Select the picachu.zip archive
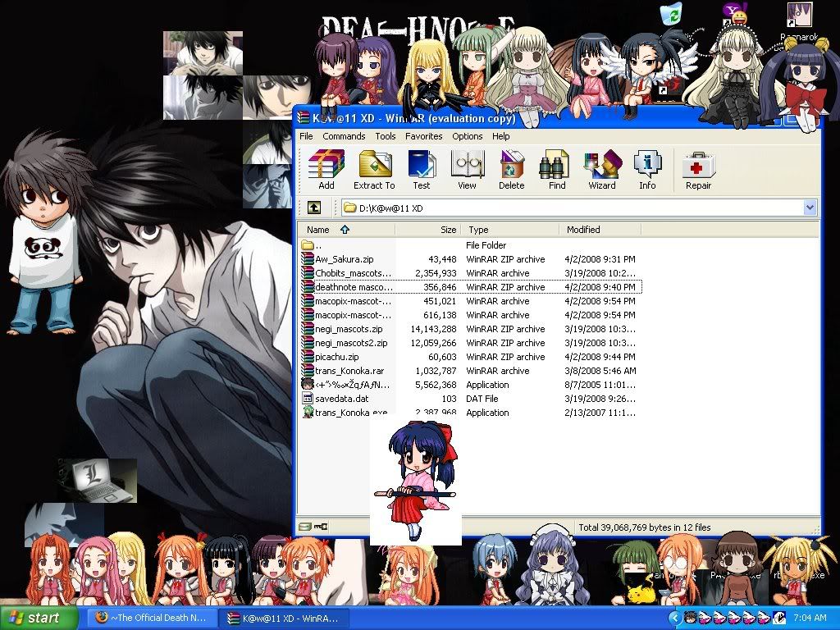The width and height of the screenshot is (840, 630). [336, 357]
